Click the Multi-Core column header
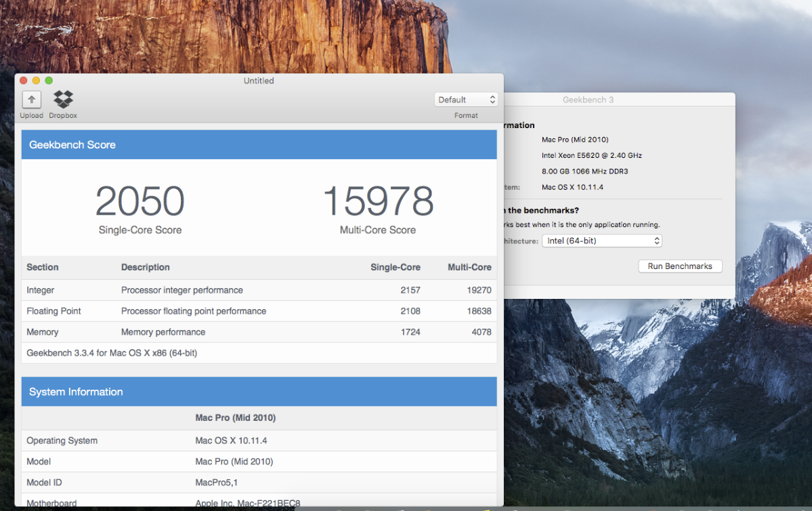This screenshot has width=812, height=511. point(469,268)
